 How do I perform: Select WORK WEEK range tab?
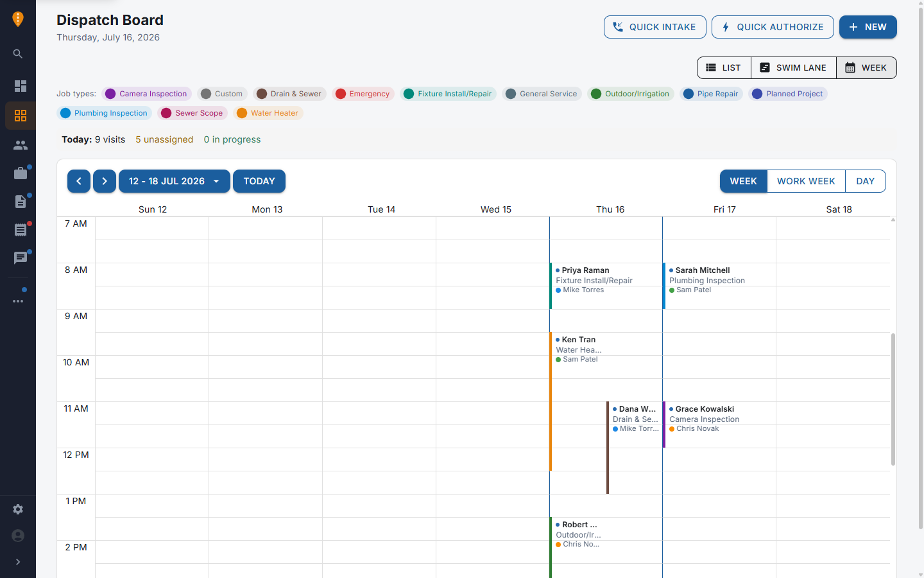[x=807, y=181]
